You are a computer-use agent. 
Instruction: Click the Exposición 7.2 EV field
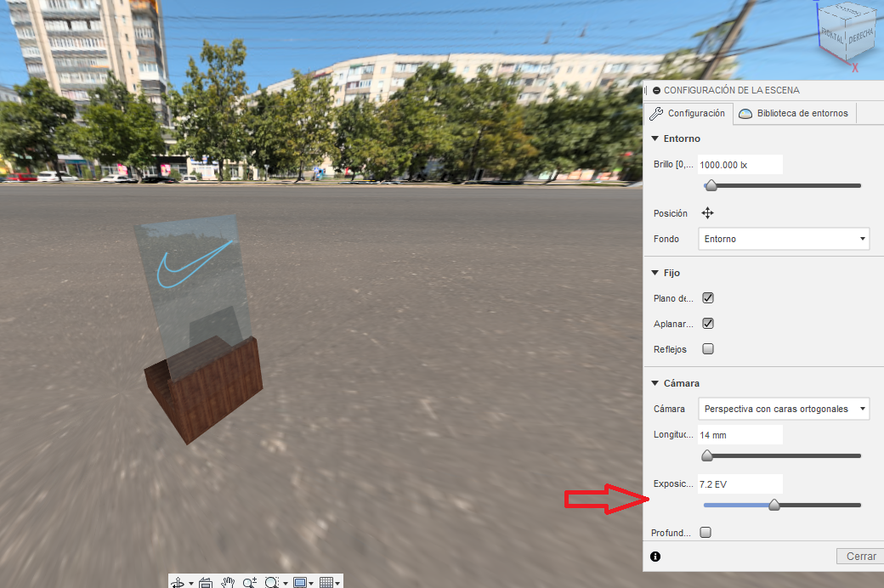[740, 483]
